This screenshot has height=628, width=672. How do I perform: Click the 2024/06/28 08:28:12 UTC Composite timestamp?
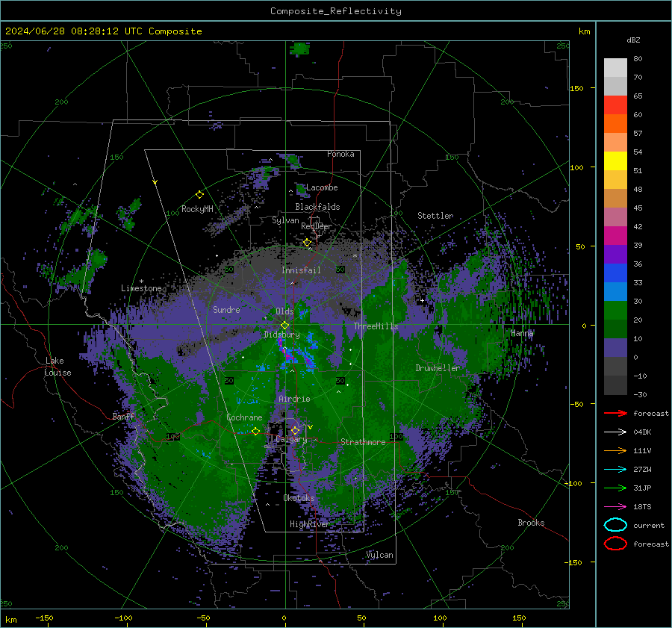click(103, 31)
